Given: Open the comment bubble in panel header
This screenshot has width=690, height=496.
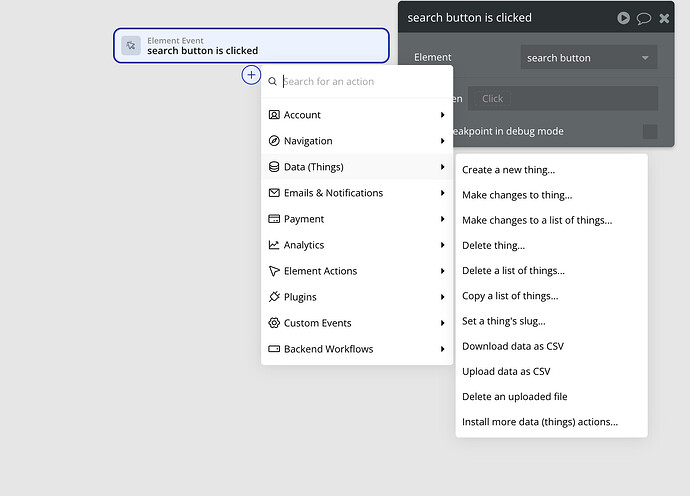Looking at the screenshot, I should coord(643,18).
